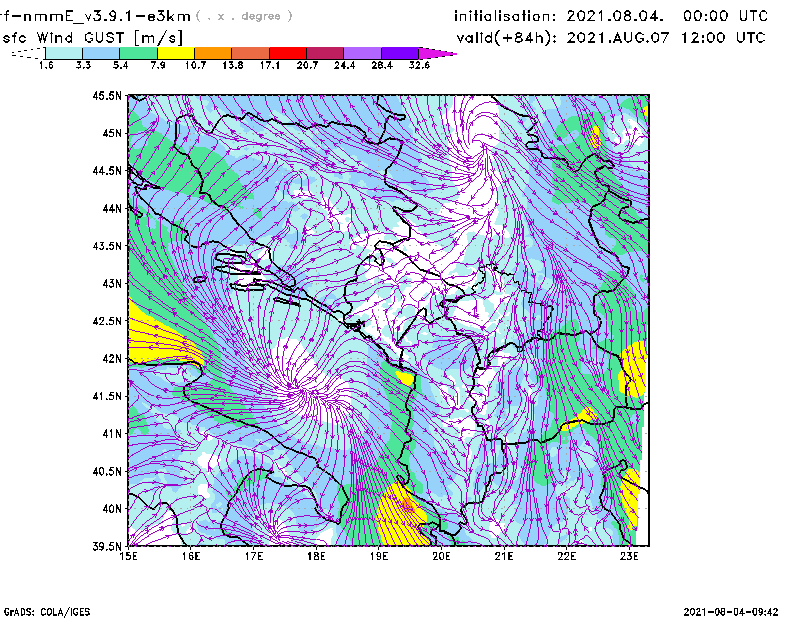Screen dimensions: 800x618
Task: Click the crimson 20.7–24.4 legend swatch
Action: (x=325, y=53)
